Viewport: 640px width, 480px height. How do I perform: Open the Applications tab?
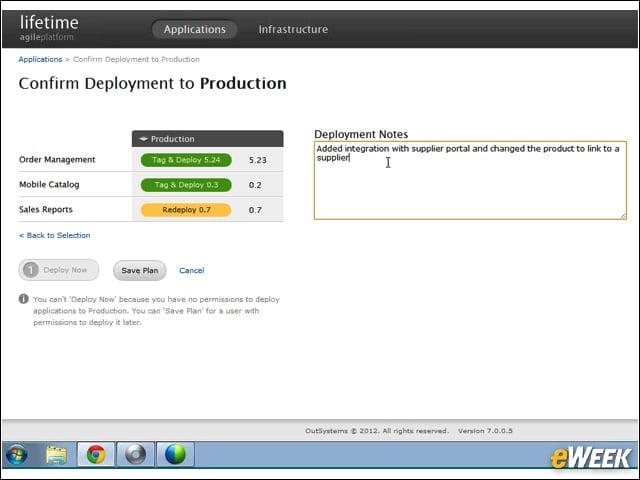(194, 29)
